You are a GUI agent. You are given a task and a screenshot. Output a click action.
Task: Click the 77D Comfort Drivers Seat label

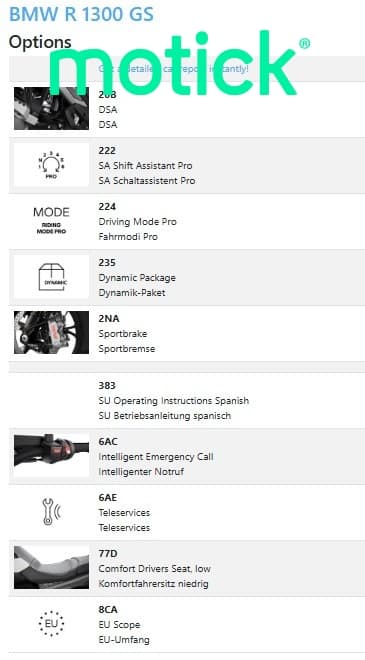155,569
